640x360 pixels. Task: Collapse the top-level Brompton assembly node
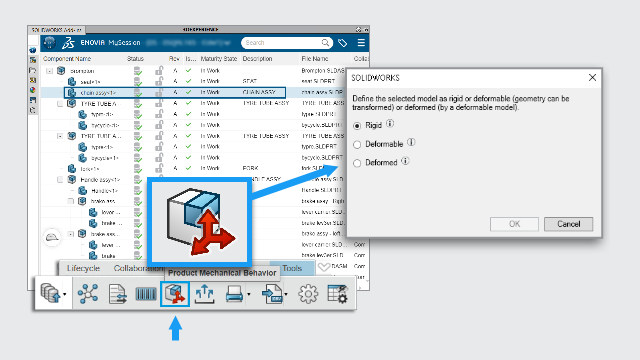(x=50, y=71)
